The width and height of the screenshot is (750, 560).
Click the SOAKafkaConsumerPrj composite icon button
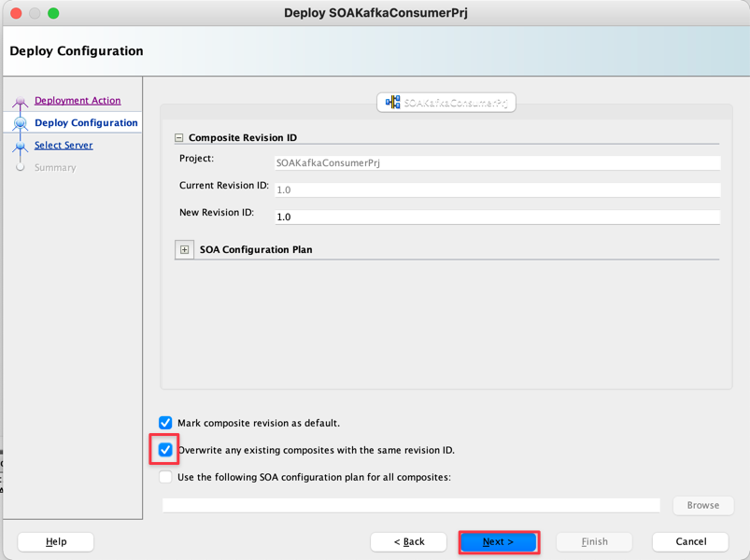click(x=446, y=103)
